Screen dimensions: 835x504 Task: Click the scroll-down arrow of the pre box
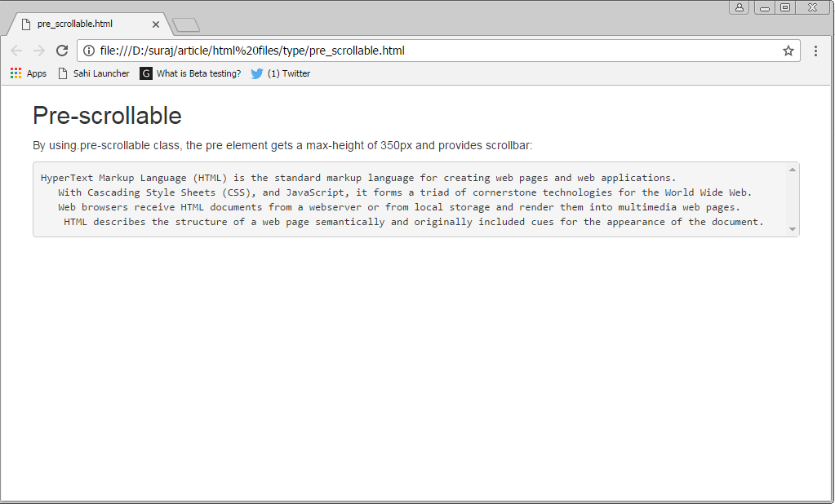[x=793, y=229]
